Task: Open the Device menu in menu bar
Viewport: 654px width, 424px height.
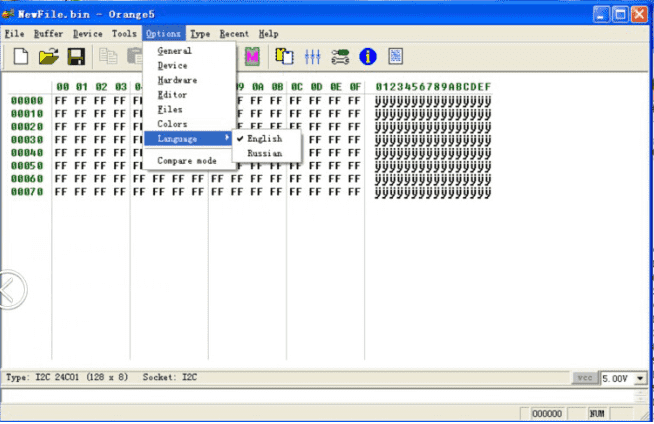Action: click(88, 34)
